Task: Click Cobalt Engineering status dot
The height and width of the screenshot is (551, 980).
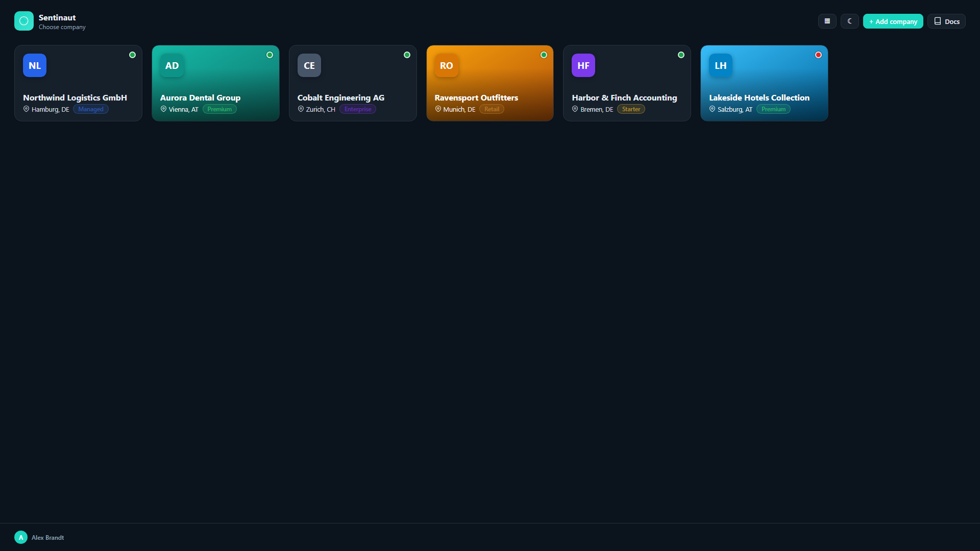Action: point(407,55)
